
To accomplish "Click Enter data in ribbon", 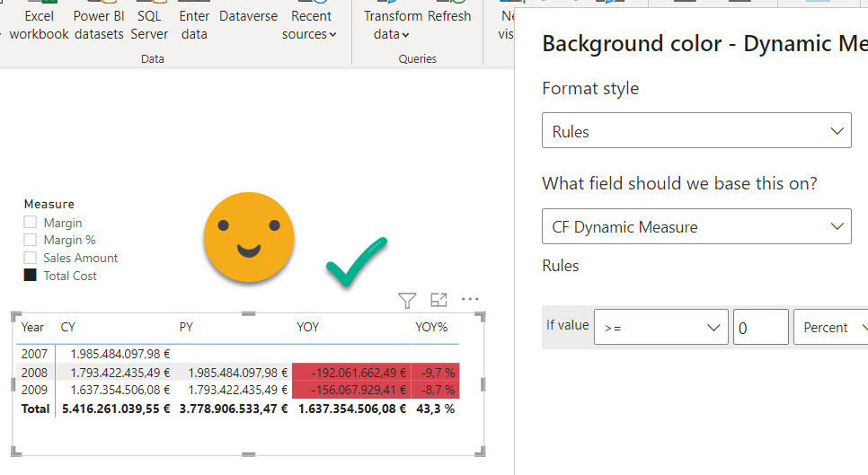I will (194, 24).
